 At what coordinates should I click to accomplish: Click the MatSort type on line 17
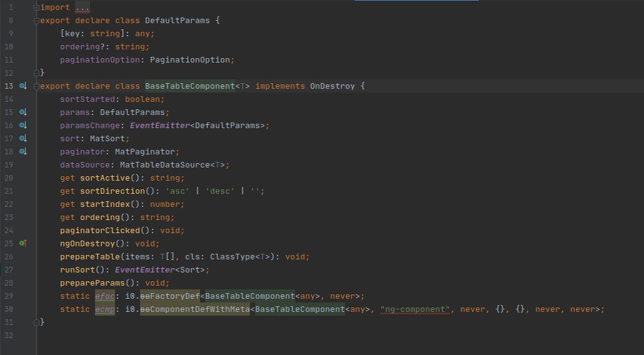108,139
